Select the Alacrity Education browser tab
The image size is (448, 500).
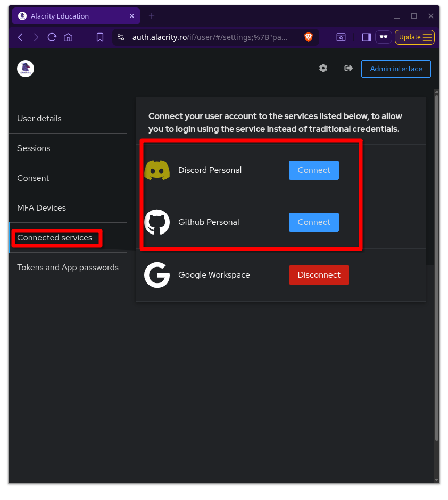[x=76, y=16]
